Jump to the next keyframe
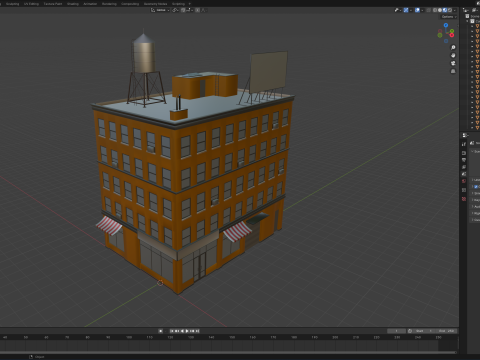 (x=192, y=331)
